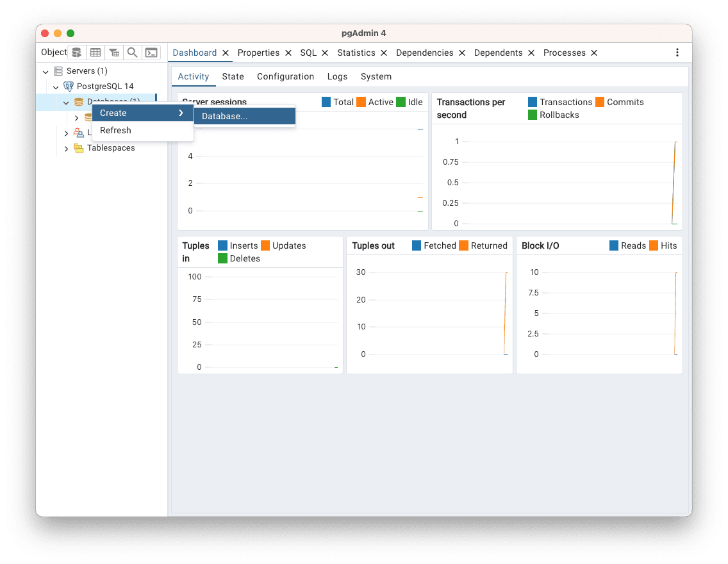Close the Processes tab
The height and width of the screenshot is (564, 728).
[594, 53]
